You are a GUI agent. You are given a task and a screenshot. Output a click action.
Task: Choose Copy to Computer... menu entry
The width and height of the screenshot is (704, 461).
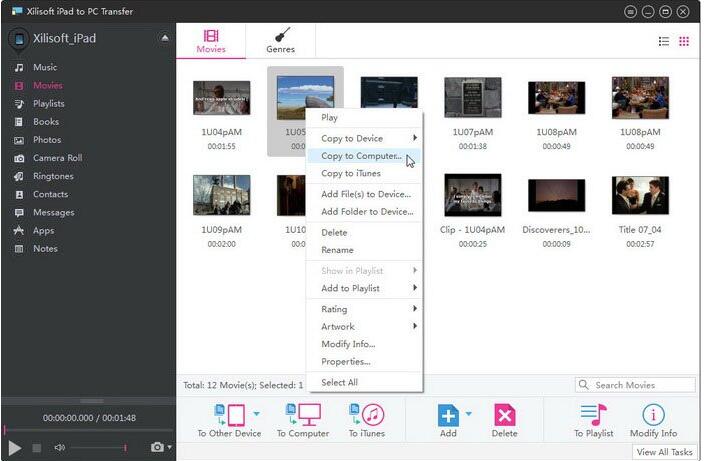(x=364, y=156)
